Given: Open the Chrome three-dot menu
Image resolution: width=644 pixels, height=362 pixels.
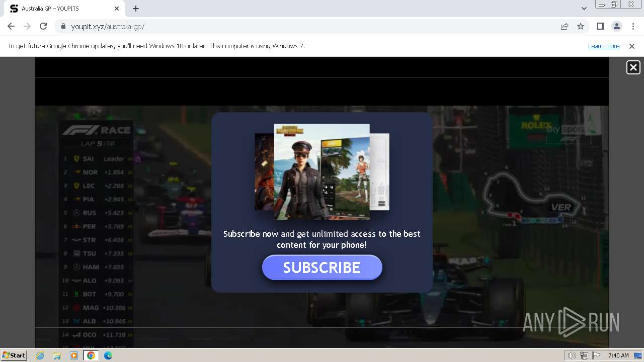Looking at the screenshot, I should (x=633, y=26).
